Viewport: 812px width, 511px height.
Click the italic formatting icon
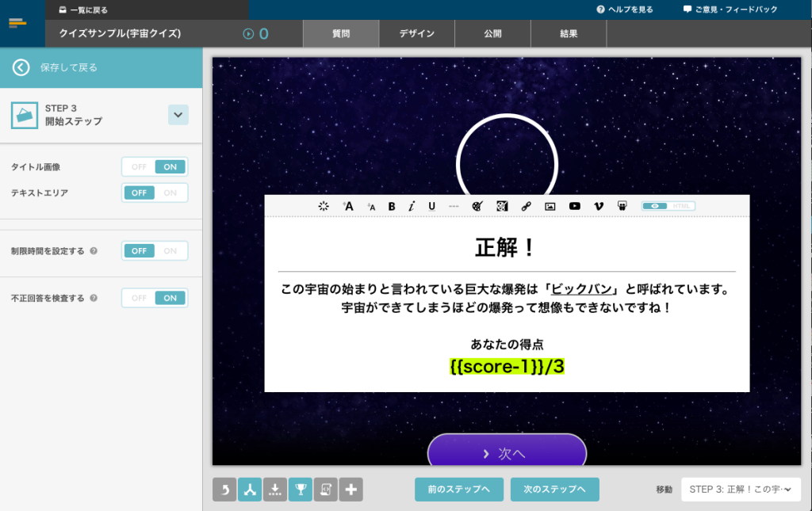point(412,206)
